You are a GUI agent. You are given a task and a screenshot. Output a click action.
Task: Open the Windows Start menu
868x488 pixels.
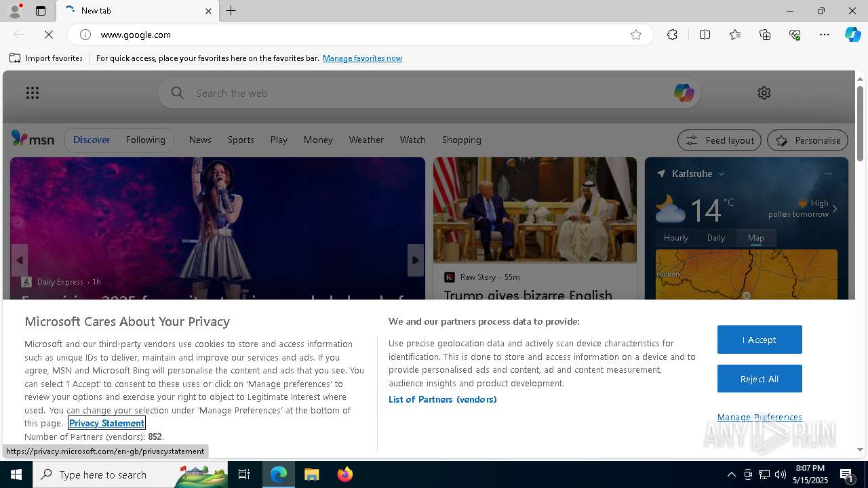click(x=16, y=474)
